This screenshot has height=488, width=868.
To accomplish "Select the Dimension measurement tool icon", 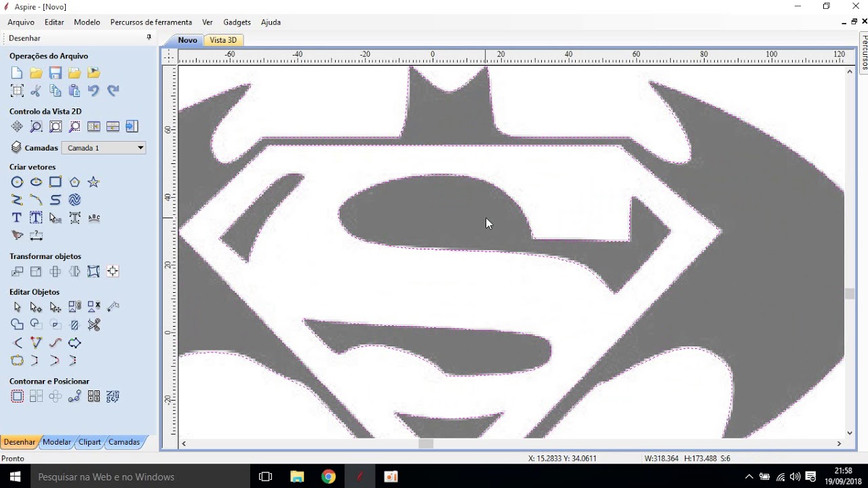I will coord(36,235).
